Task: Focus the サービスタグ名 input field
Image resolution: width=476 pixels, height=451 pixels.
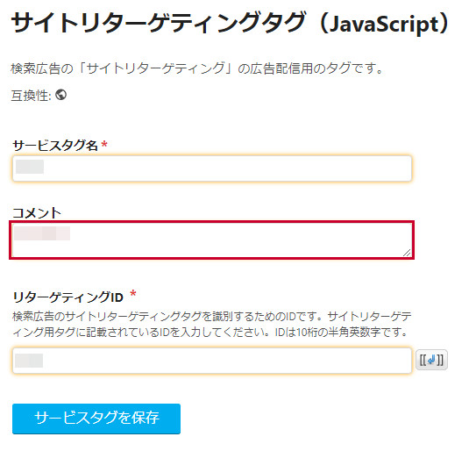Action: pyautogui.click(x=212, y=168)
